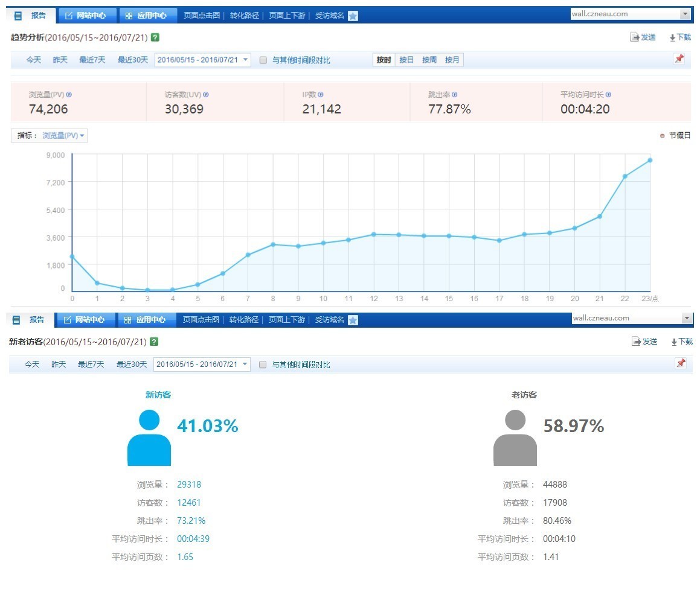Switch chart granularity to 按日
The image size is (700, 589).
406,60
